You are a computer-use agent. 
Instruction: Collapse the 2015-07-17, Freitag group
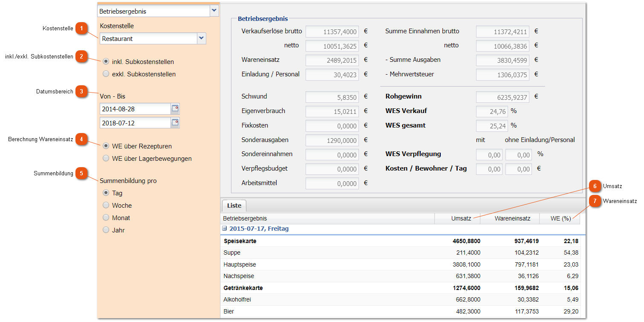click(x=225, y=229)
